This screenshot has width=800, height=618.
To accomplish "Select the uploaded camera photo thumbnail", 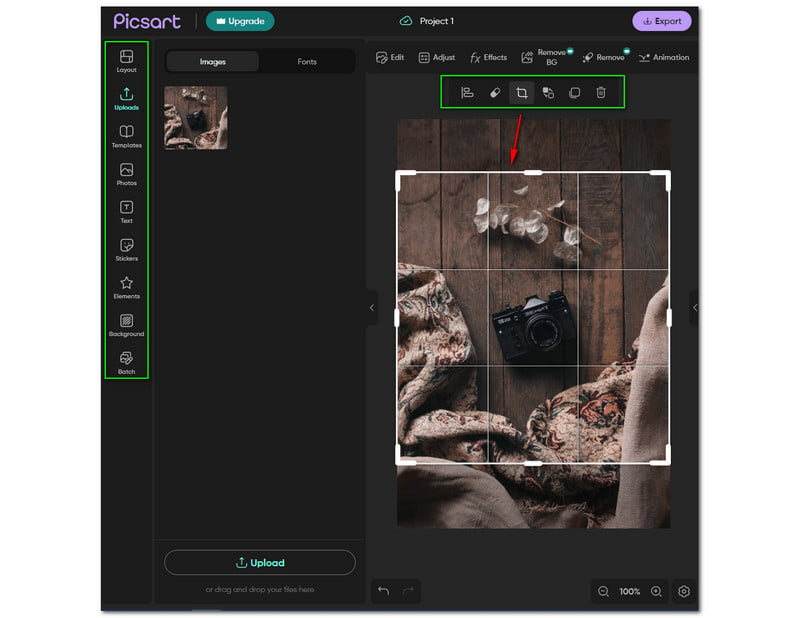I will [x=196, y=118].
